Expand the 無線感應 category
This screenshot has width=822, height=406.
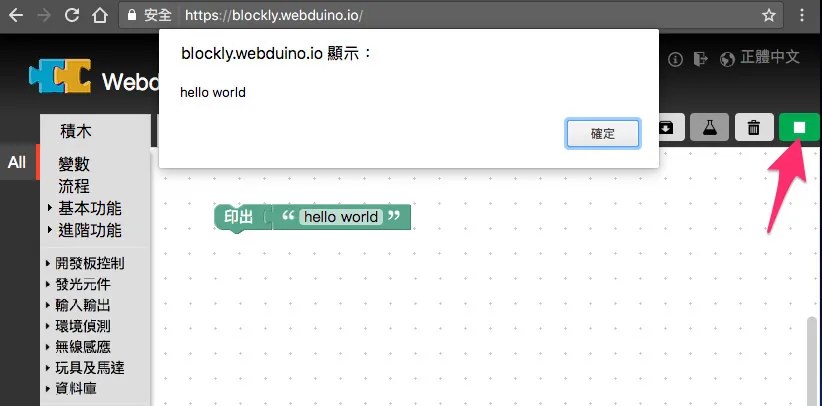(79, 347)
